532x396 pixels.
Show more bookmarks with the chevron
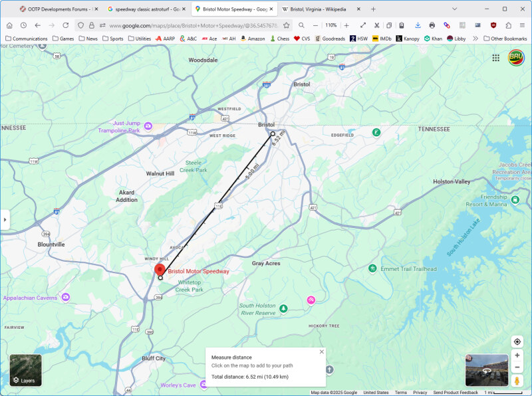click(475, 39)
